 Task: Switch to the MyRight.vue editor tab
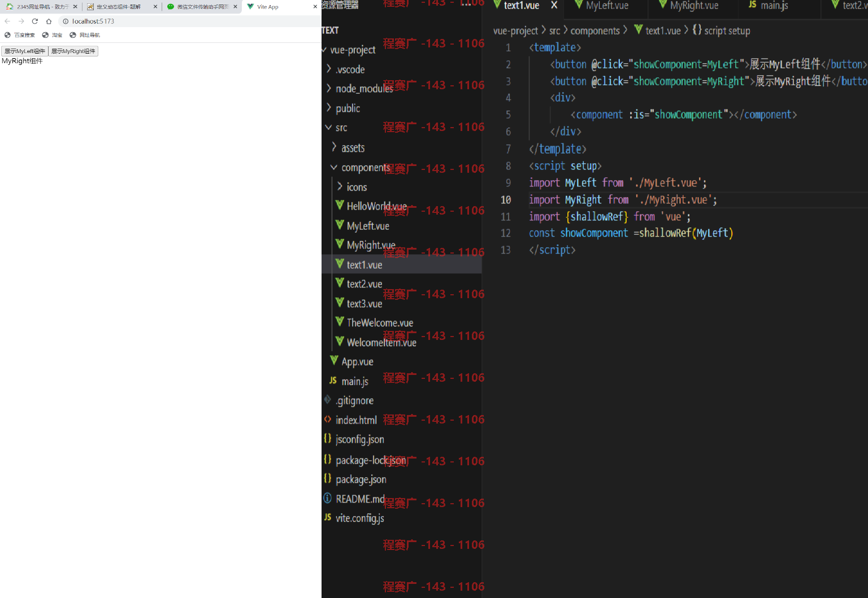pos(694,6)
